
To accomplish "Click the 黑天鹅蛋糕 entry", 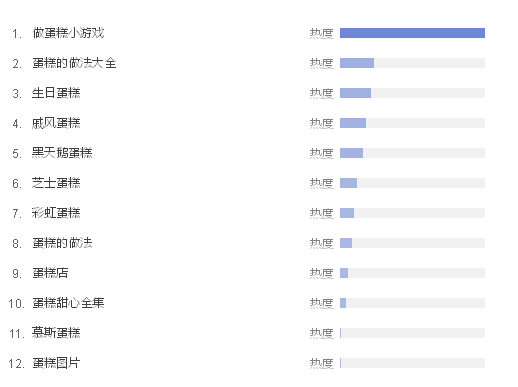I will [x=62, y=153].
